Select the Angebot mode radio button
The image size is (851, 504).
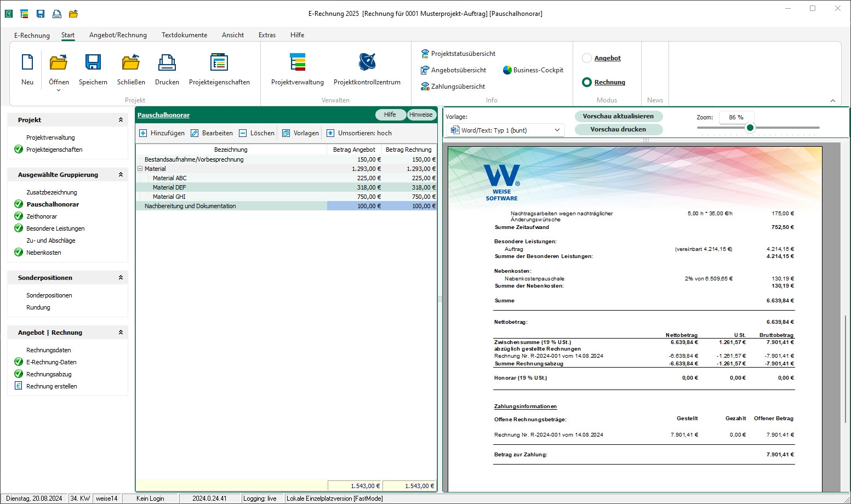587,58
